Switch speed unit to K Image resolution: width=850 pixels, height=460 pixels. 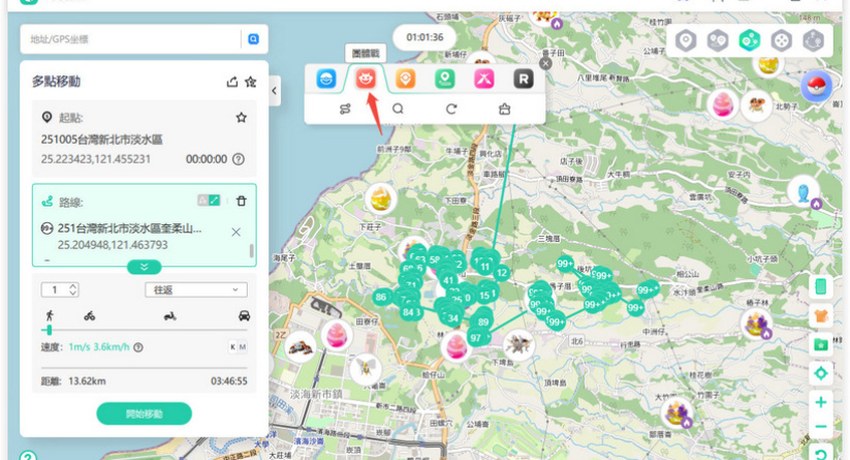pyautogui.click(x=233, y=347)
